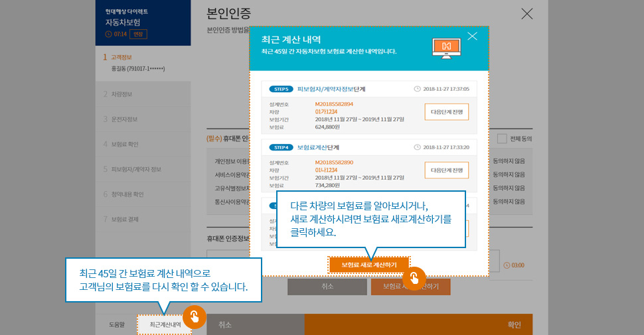Click the 피보험자/계약자정보단계 link

331,89
